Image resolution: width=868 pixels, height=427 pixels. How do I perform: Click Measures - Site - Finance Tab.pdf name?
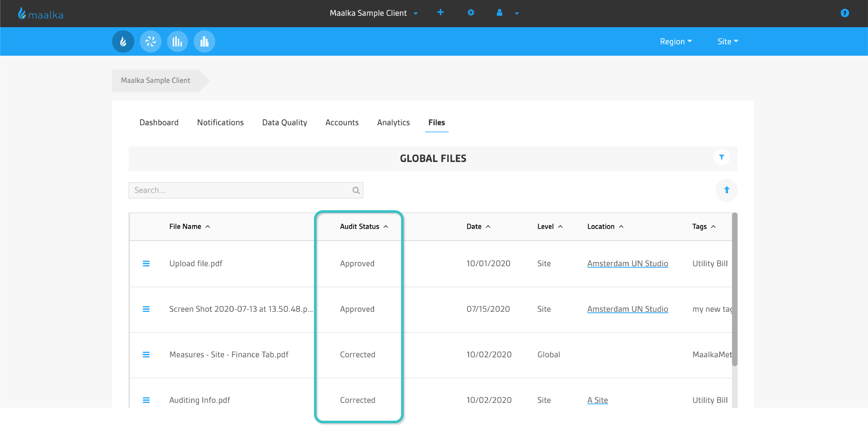click(229, 355)
